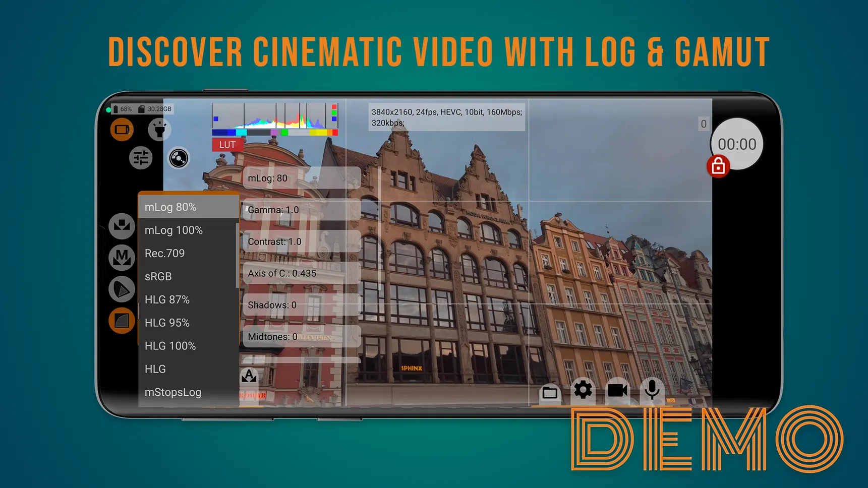Pick sRGB in the profile list
Screen dimensions: 868x488
tap(158, 277)
